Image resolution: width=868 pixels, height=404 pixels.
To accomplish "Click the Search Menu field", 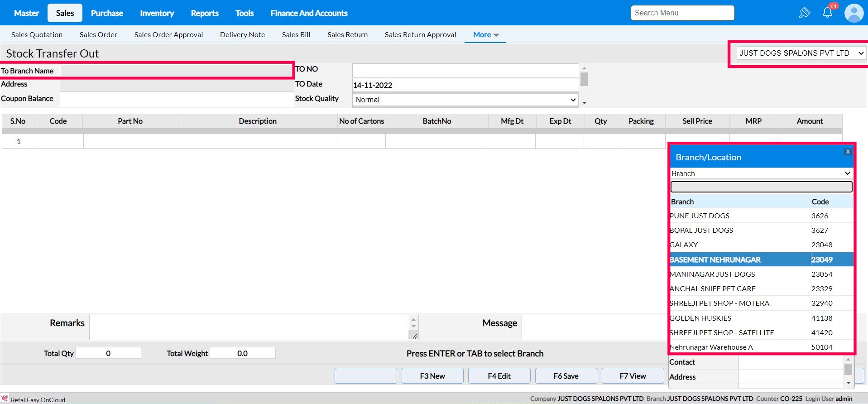I will 682,13.
